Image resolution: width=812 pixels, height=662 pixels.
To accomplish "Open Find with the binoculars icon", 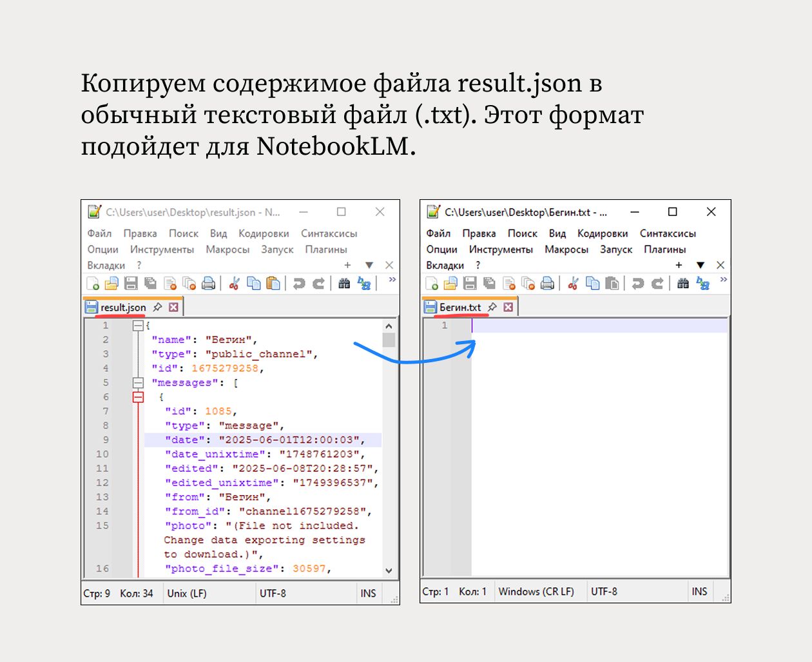I will point(343,282).
